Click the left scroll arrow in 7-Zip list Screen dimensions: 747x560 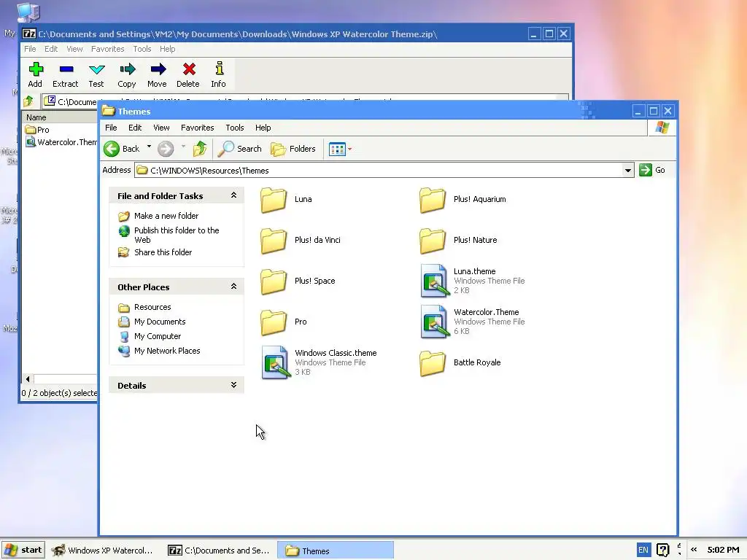pyautogui.click(x=28, y=379)
